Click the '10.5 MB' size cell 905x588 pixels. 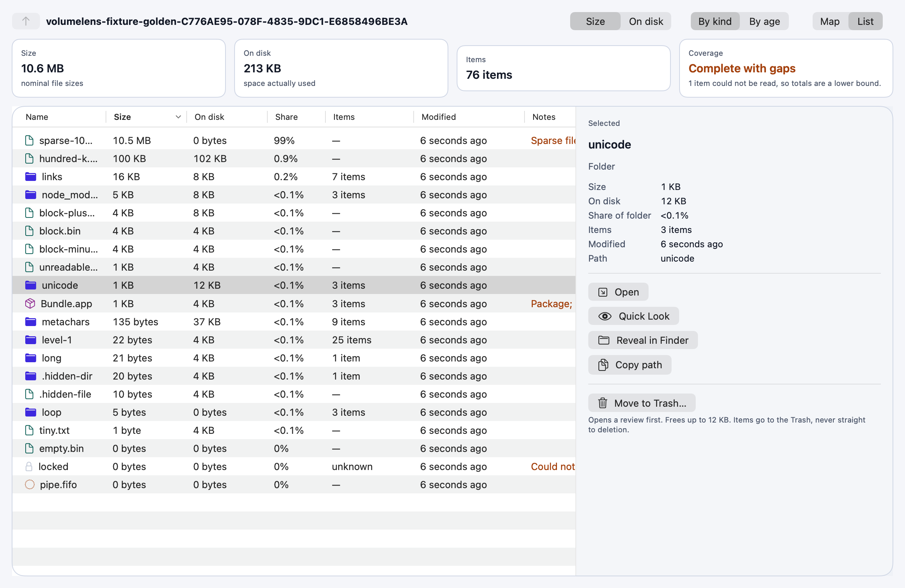[132, 141]
